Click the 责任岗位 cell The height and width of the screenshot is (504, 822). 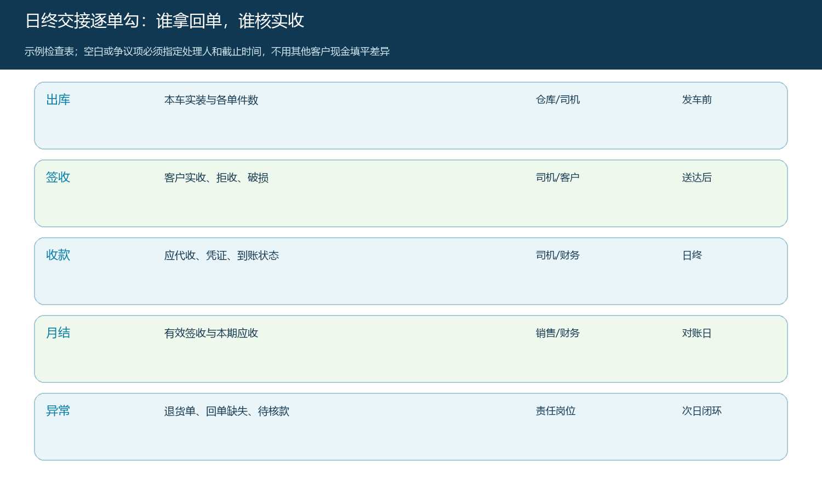(556, 411)
